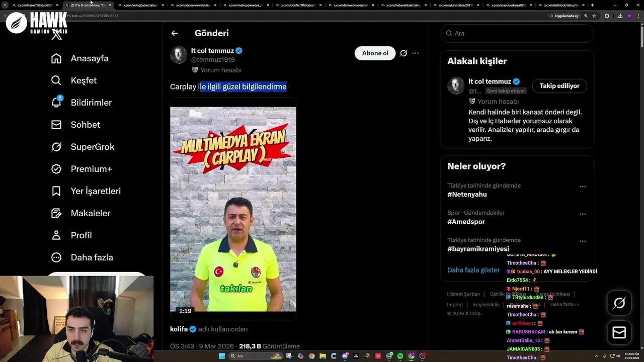Image resolution: width=644 pixels, height=362 pixels.
Task: Click the person icon beside Profil
Action: (x=56, y=235)
